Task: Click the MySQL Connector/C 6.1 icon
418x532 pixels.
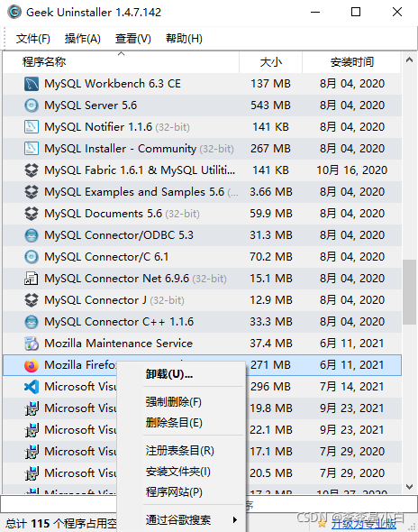Action: [x=32, y=257]
